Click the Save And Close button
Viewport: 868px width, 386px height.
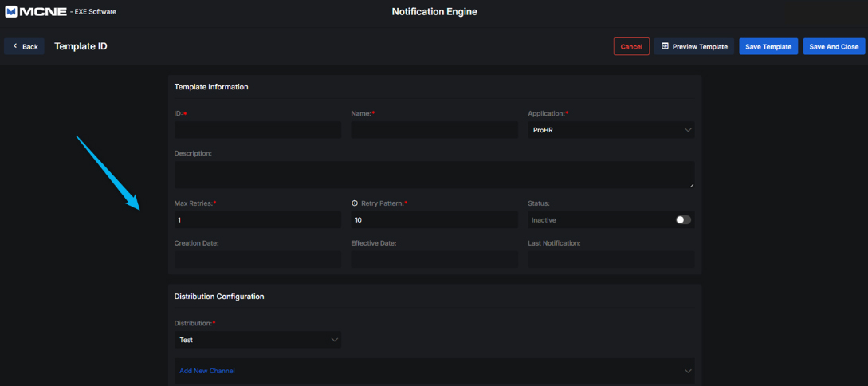[834, 46]
